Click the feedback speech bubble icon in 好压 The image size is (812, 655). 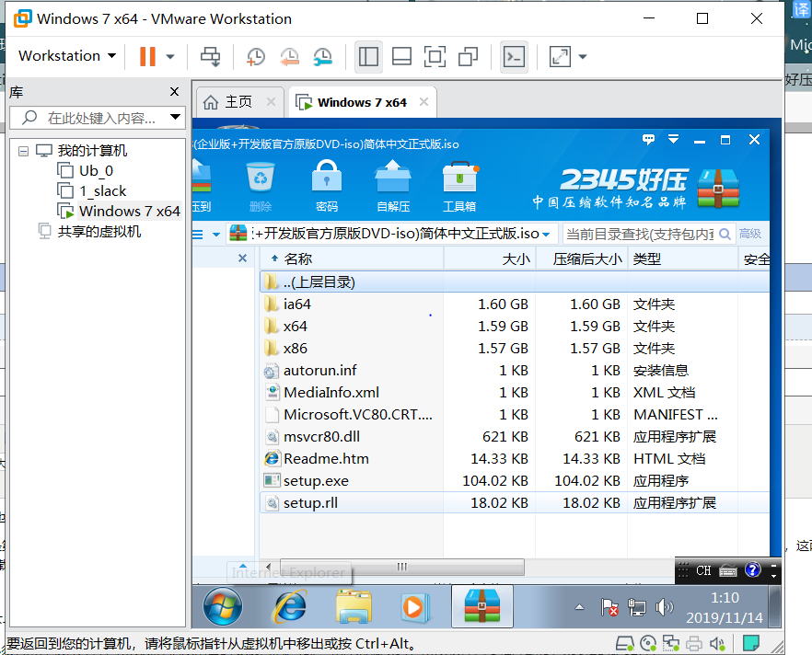(648, 139)
